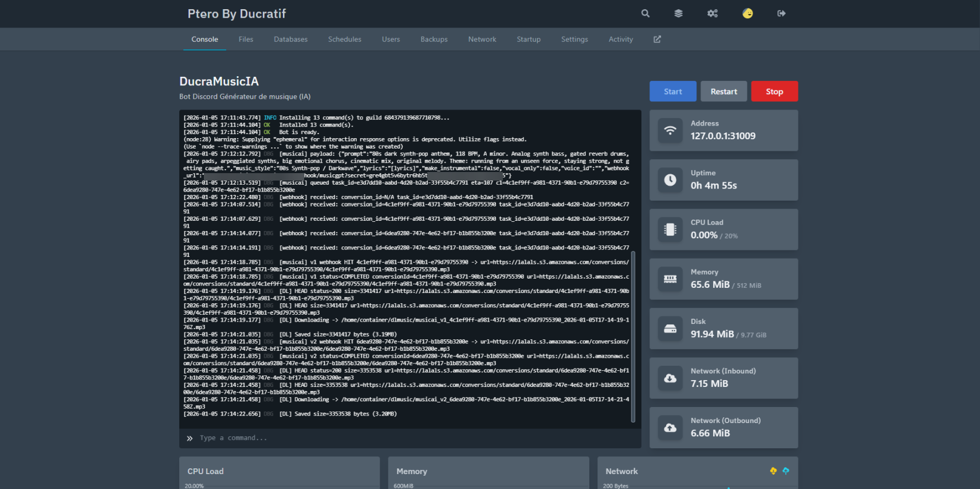Image resolution: width=980 pixels, height=489 pixels.
Task: Click the console output scrollbar
Action: click(633, 336)
